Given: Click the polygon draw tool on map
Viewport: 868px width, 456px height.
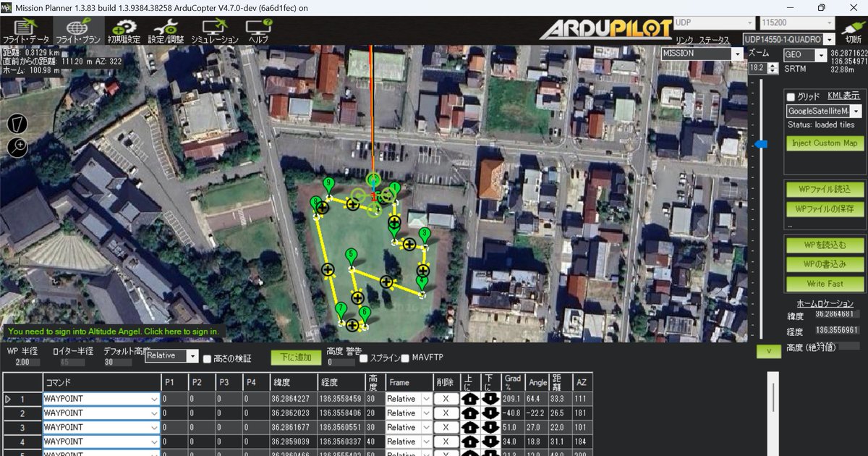Looking at the screenshot, I should pyautogui.click(x=17, y=124).
